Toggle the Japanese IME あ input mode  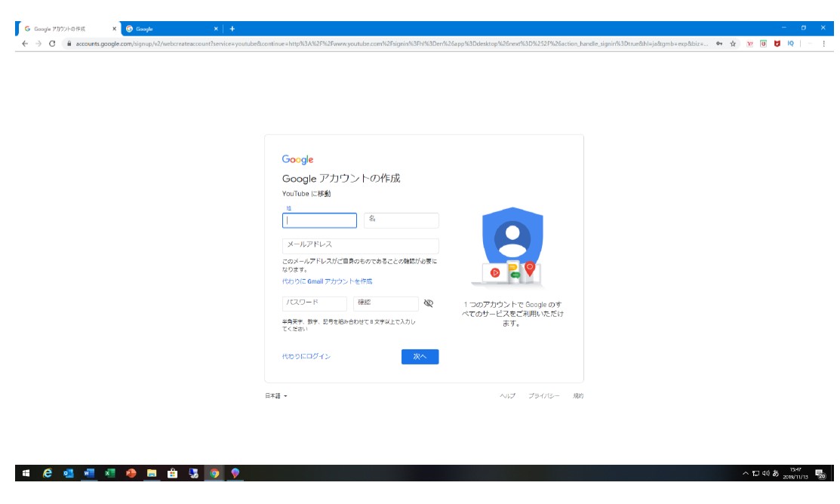[x=777, y=473]
